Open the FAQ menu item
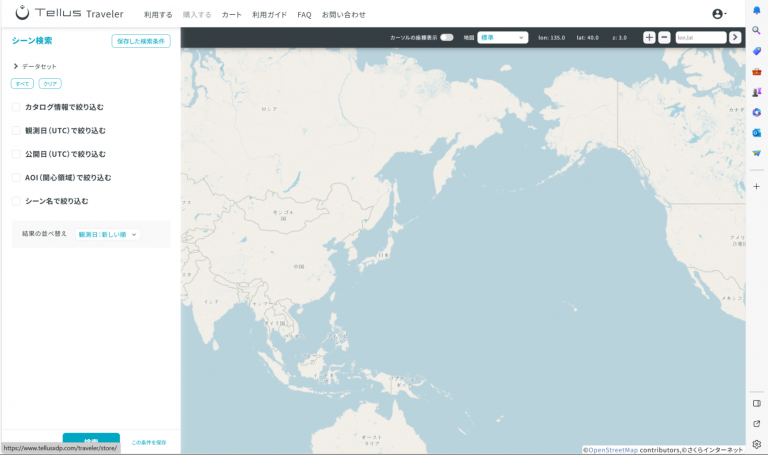768x455 pixels. 304,15
